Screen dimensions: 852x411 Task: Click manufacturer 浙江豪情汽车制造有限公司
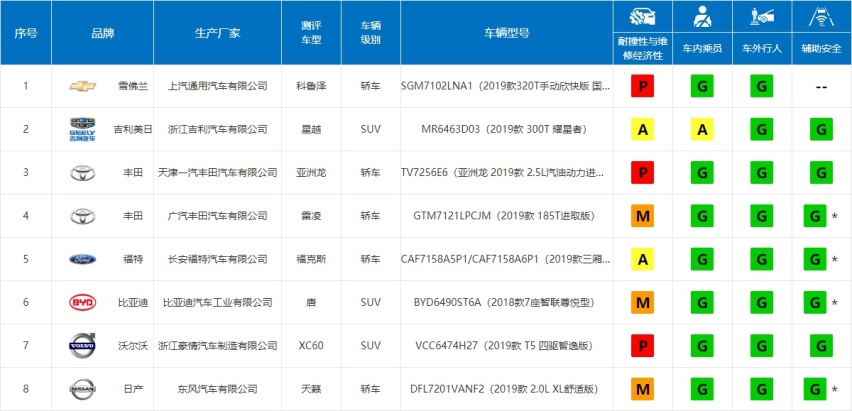pos(217,346)
